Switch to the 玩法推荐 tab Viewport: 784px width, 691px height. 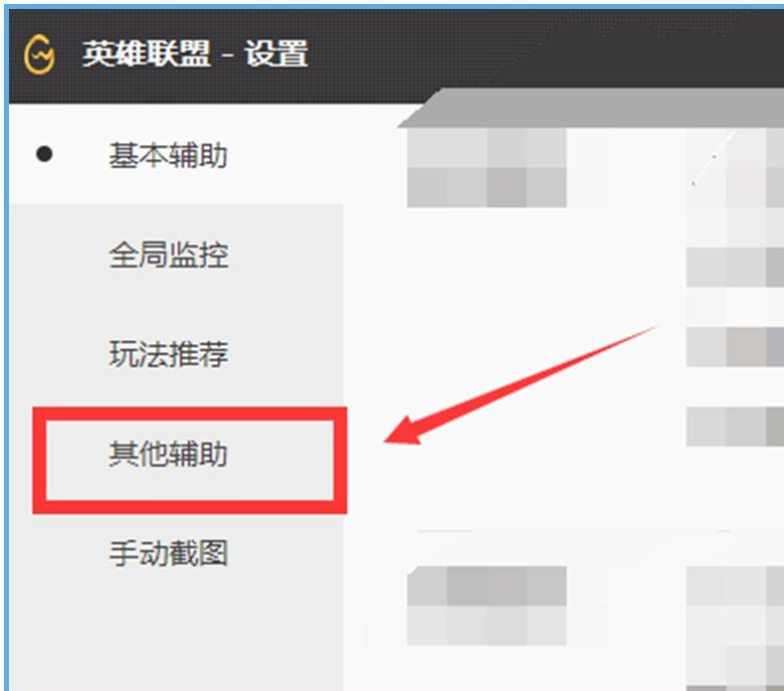tap(168, 354)
